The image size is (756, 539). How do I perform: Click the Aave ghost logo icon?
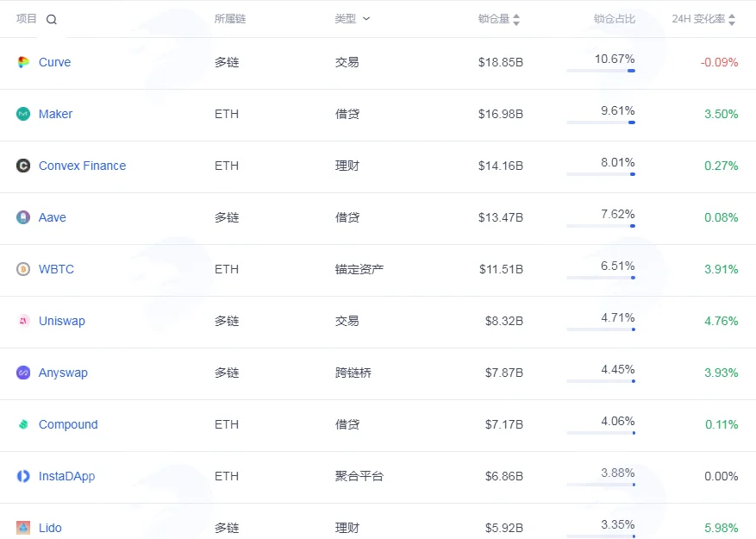click(x=23, y=217)
